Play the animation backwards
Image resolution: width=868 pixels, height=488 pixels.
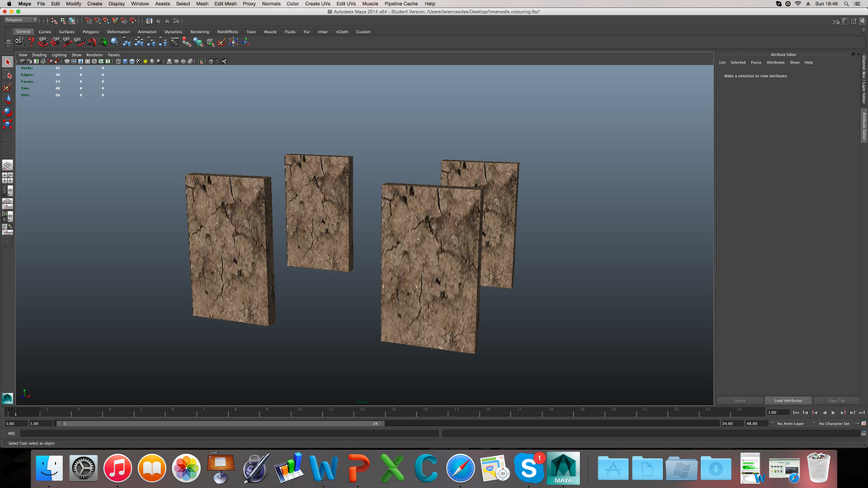pos(824,413)
